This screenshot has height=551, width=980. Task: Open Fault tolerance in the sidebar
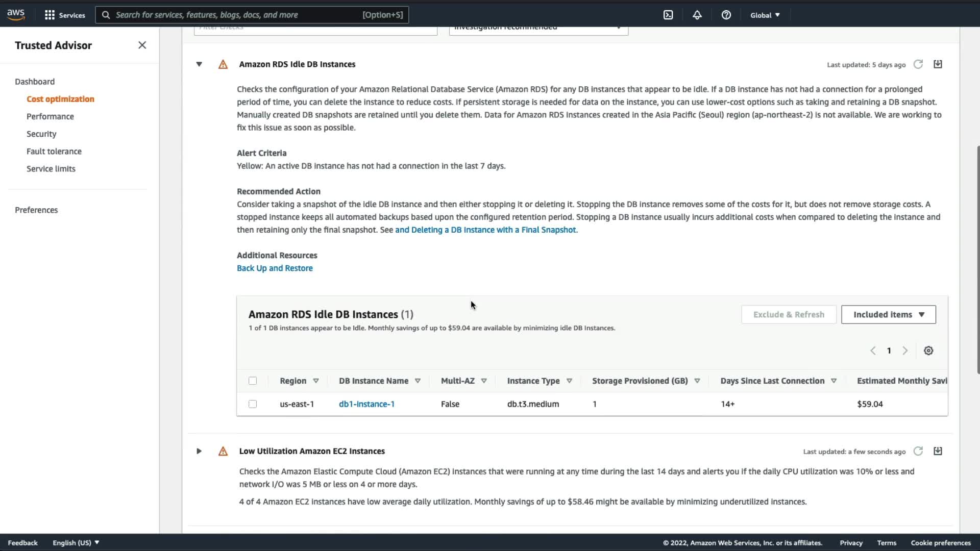coord(54,151)
